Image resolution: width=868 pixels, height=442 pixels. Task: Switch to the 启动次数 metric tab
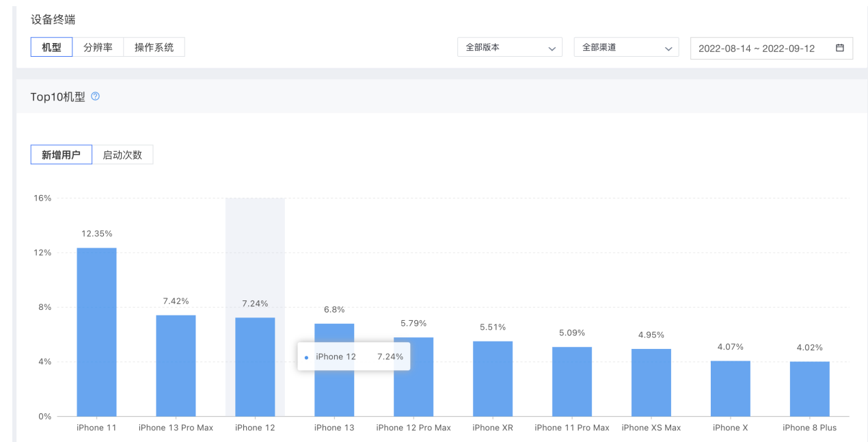(122, 155)
